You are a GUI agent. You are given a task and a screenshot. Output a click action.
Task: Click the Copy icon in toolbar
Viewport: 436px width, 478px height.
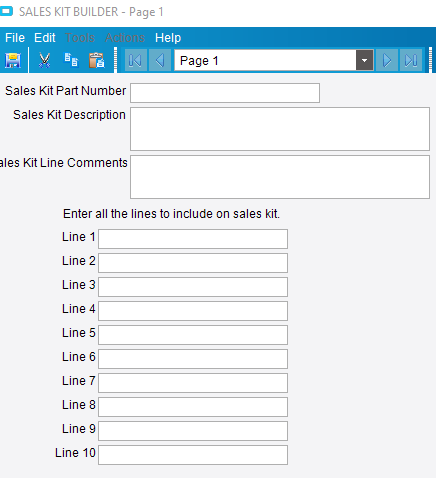click(71, 60)
